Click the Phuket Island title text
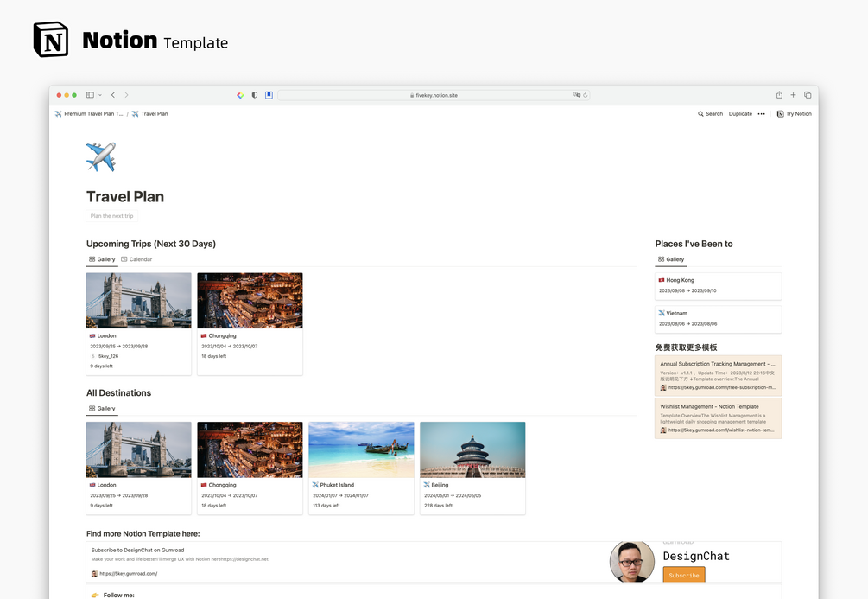Viewport: 868px width, 599px height. [337, 485]
